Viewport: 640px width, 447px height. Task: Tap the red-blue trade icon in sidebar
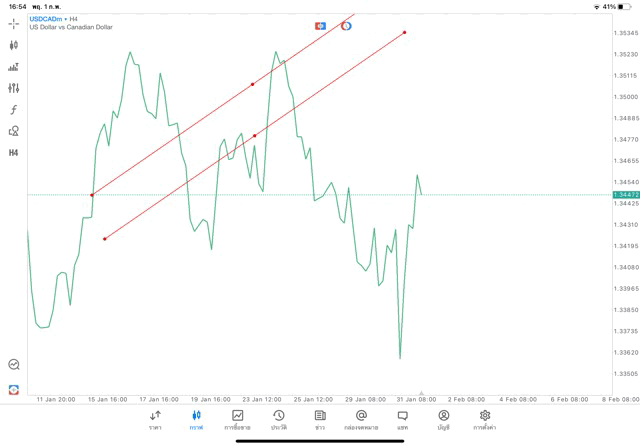click(x=14, y=389)
